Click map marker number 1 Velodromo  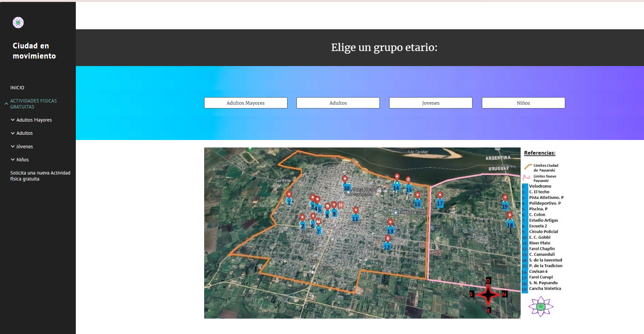pos(289,195)
